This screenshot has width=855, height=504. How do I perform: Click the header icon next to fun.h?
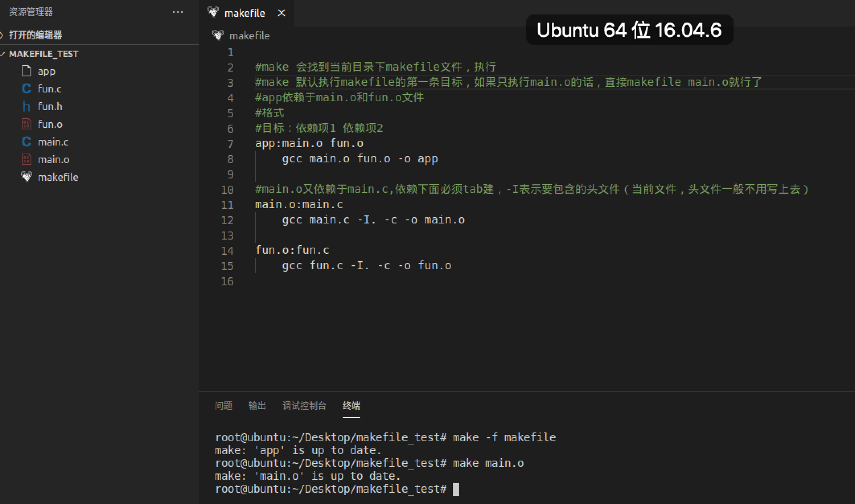27,107
